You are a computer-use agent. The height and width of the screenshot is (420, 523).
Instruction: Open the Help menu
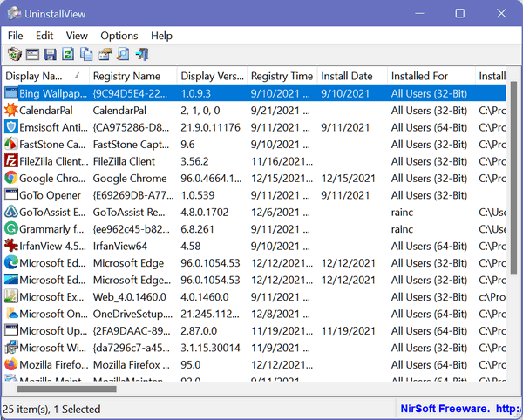pos(161,36)
